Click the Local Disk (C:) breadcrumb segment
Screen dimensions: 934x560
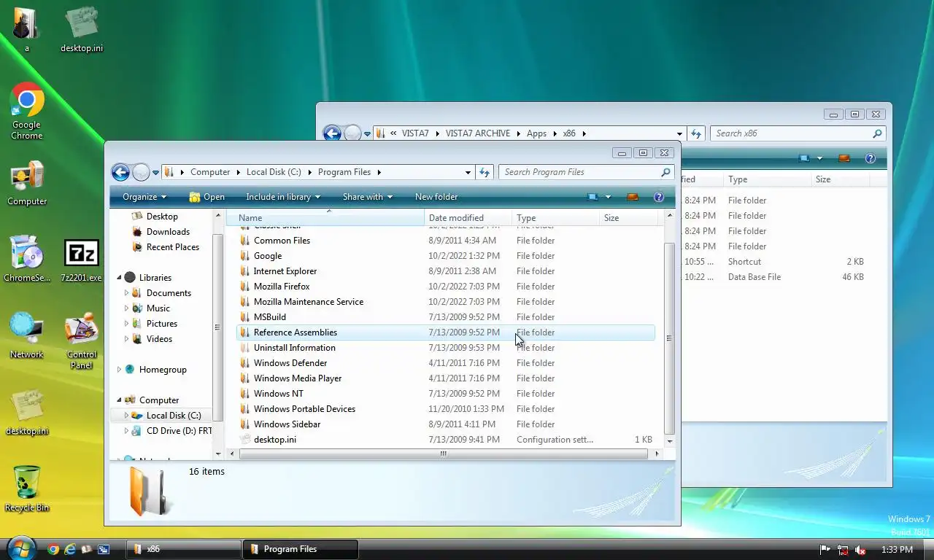(x=274, y=172)
